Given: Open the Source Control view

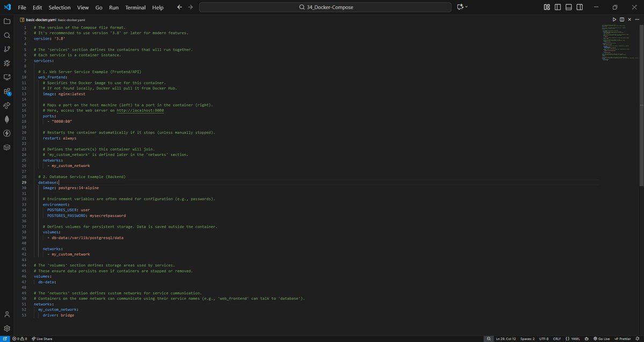Looking at the screenshot, I should click(x=7, y=49).
